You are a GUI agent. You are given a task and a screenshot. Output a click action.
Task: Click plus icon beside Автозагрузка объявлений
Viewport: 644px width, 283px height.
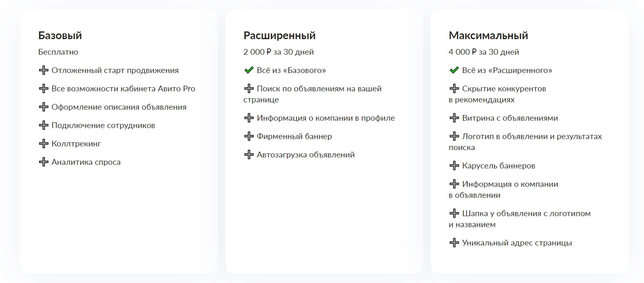pos(249,155)
